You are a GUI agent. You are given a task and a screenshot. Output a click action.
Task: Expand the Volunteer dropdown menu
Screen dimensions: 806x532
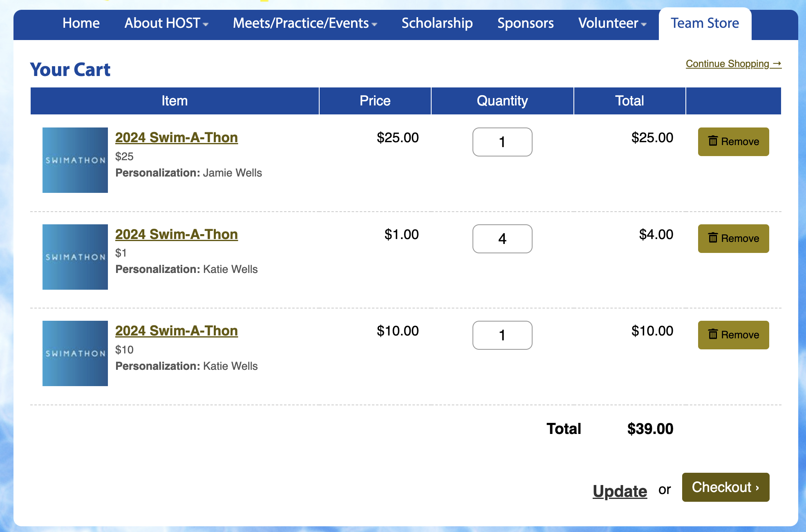pos(612,23)
